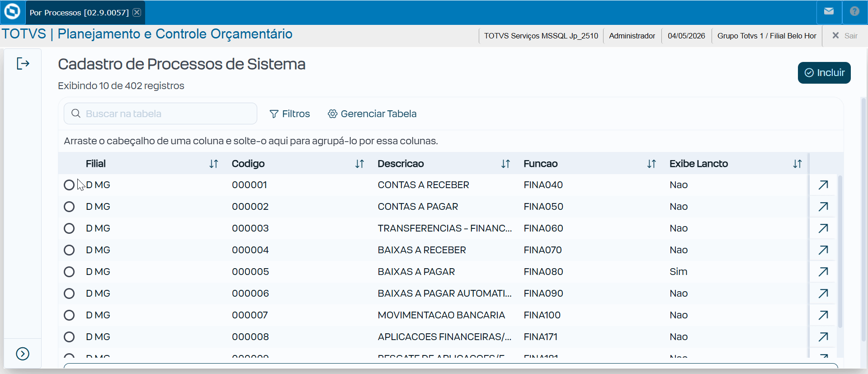Image resolution: width=868 pixels, height=374 pixels.
Task: Click the Incluir button
Action: [824, 73]
